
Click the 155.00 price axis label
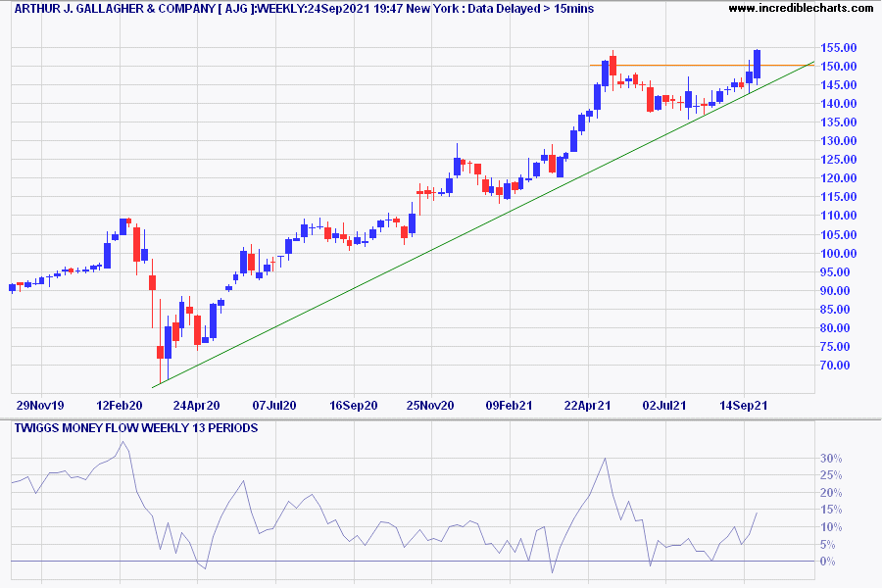[x=839, y=48]
